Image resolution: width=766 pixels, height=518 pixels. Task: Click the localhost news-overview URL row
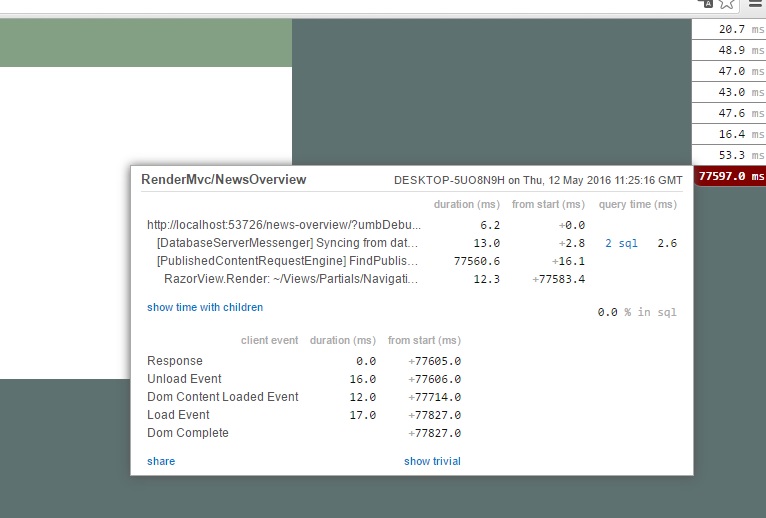point(282,225)
